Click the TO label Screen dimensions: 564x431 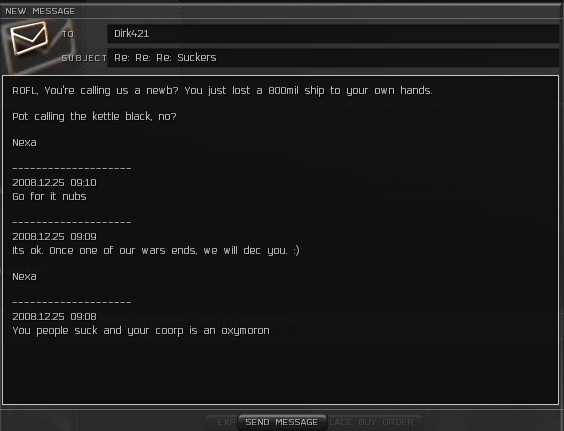(x=68, y=34)
